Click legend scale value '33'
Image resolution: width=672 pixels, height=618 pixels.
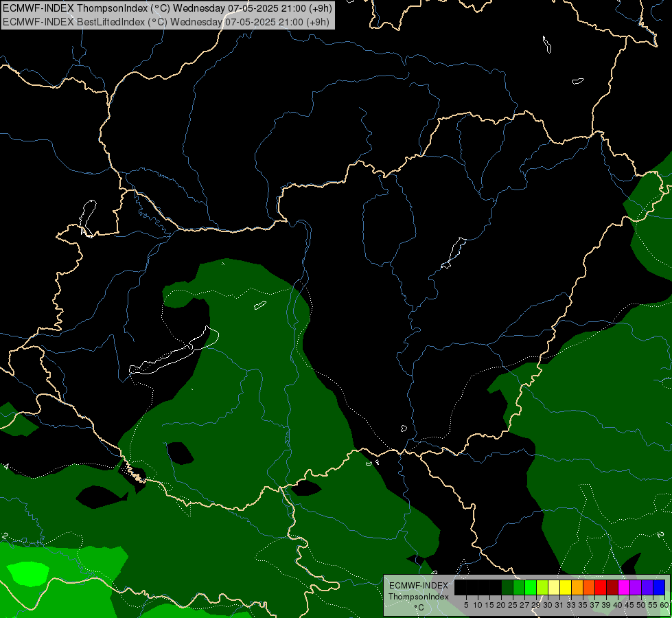pos(572,605)
